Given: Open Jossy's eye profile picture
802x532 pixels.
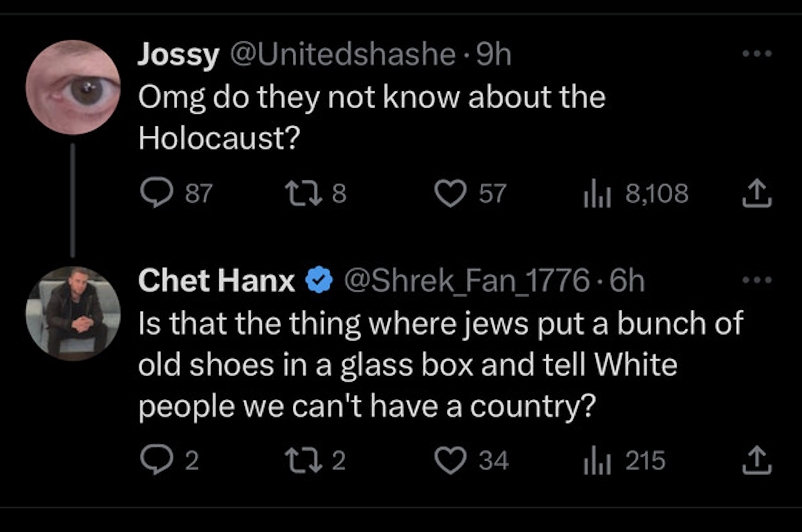Looking at the screenshot, I should point(73,87).
